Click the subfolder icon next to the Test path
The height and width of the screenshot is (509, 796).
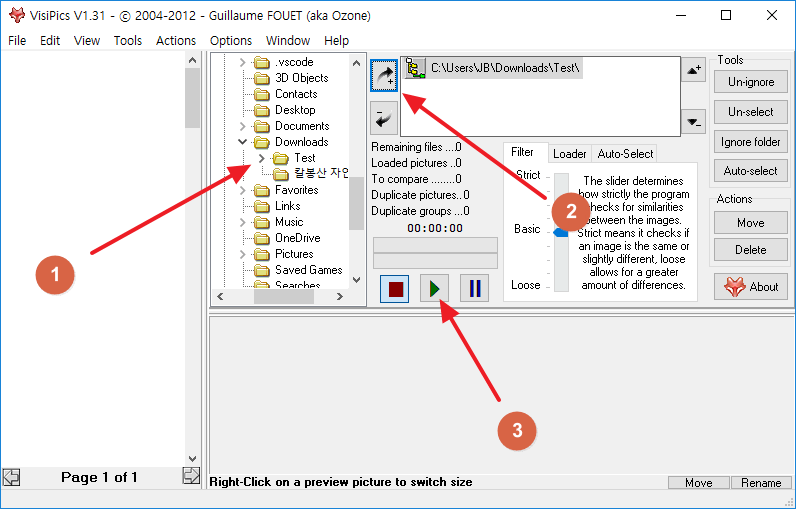pos(415,68)
